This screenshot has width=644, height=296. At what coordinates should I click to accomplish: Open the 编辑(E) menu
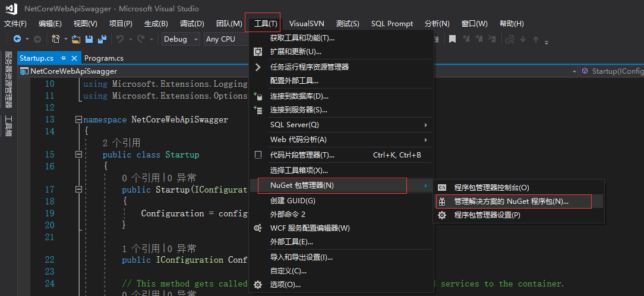[50, 23]
